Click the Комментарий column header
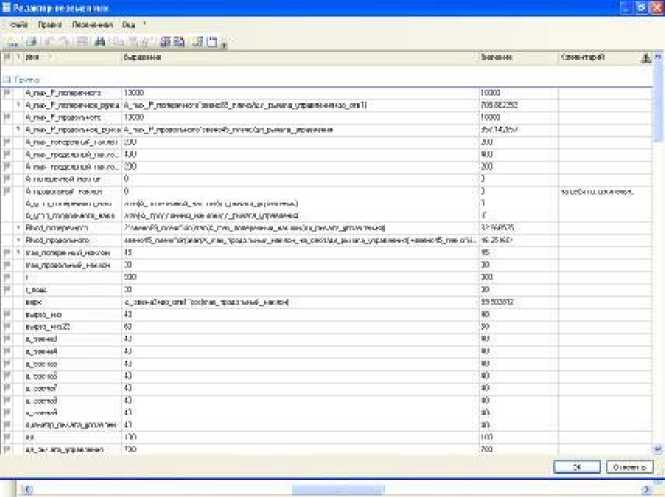 pyautogui.click(x=599, y=57)
